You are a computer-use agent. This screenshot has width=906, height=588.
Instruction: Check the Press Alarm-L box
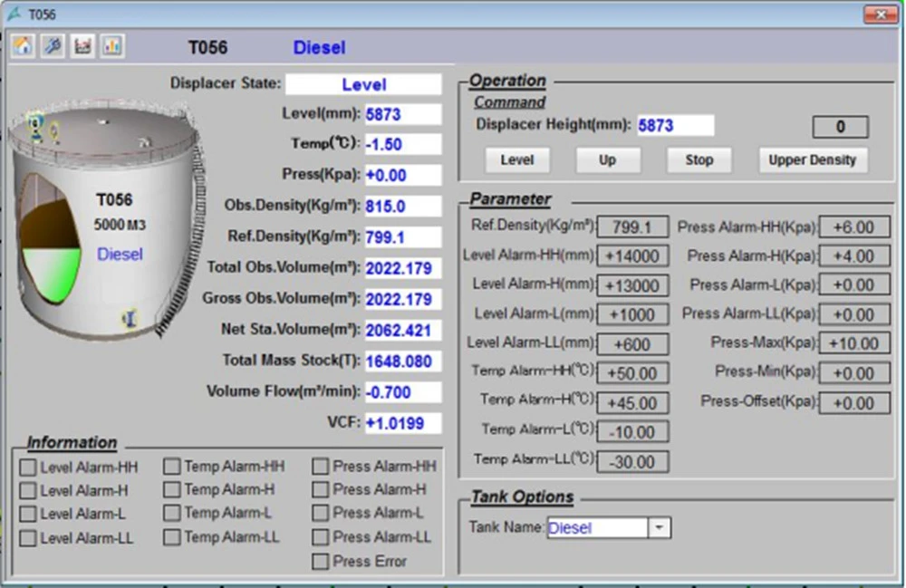coord(320,513)
